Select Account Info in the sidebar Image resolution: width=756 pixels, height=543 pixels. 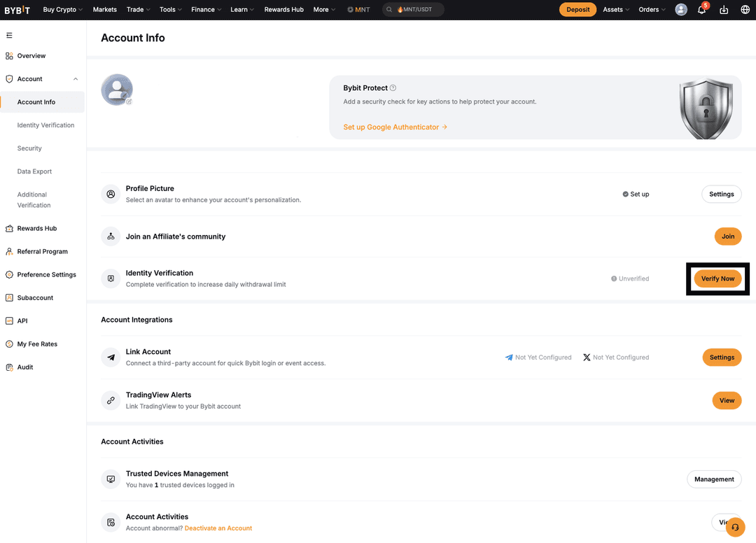click(43, 102)
